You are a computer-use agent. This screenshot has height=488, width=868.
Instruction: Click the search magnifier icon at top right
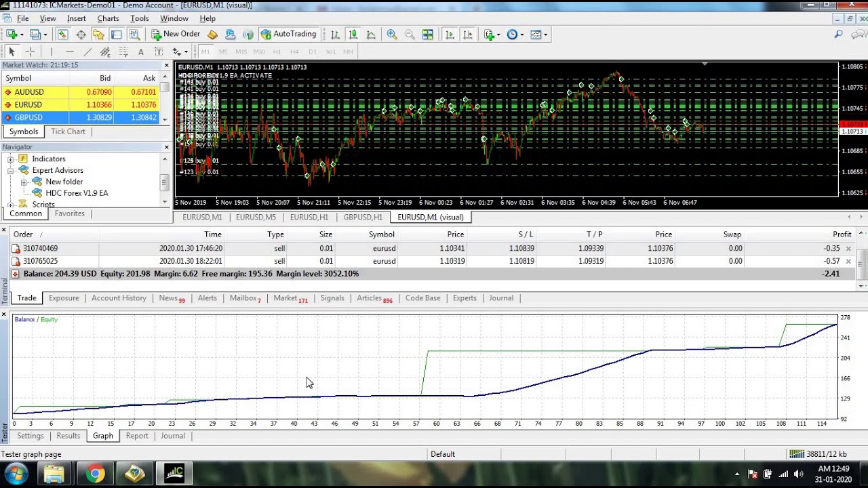click(x=839, y=35)
